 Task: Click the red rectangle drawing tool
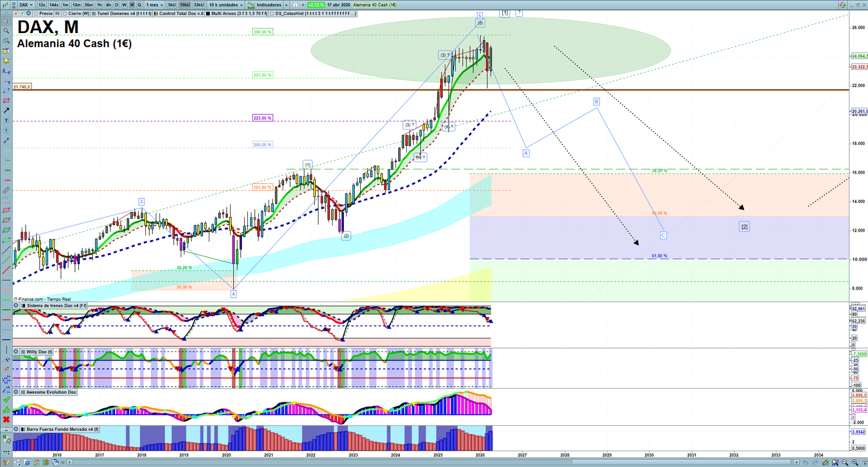tap(6, 101)
